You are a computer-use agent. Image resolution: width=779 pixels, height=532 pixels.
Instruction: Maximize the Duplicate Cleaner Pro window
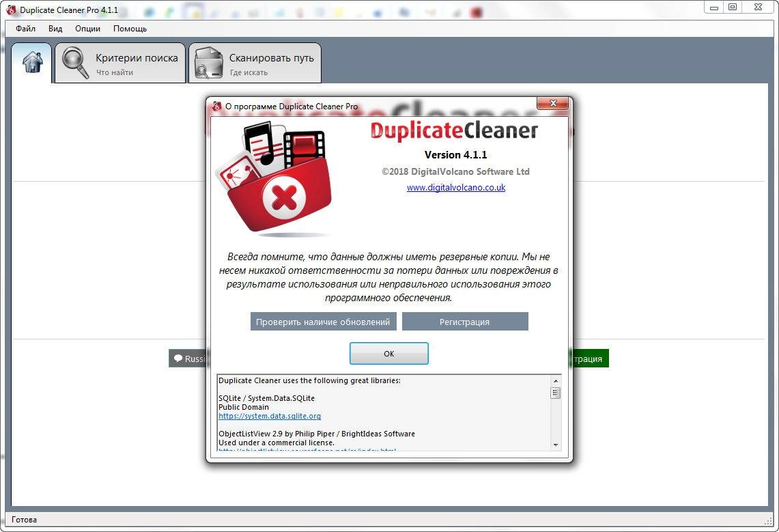[x=733, y=7]
